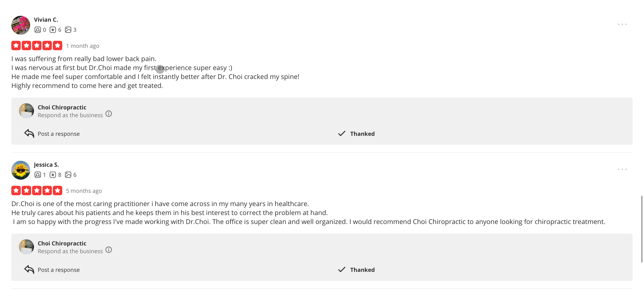Click Vivian C.'s photos count icon

pos(68,30)
